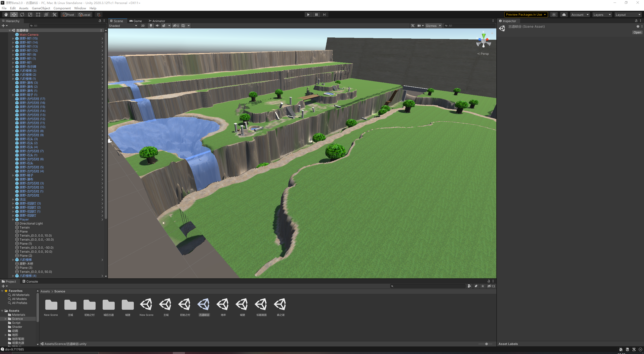Screen dimensions: 644x354
Task: Open the Layers dropdown
Action: (602, 15)
